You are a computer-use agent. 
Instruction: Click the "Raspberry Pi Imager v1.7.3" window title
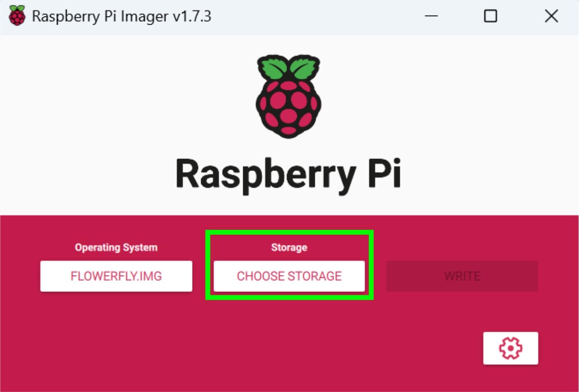[x=122, y=16]
